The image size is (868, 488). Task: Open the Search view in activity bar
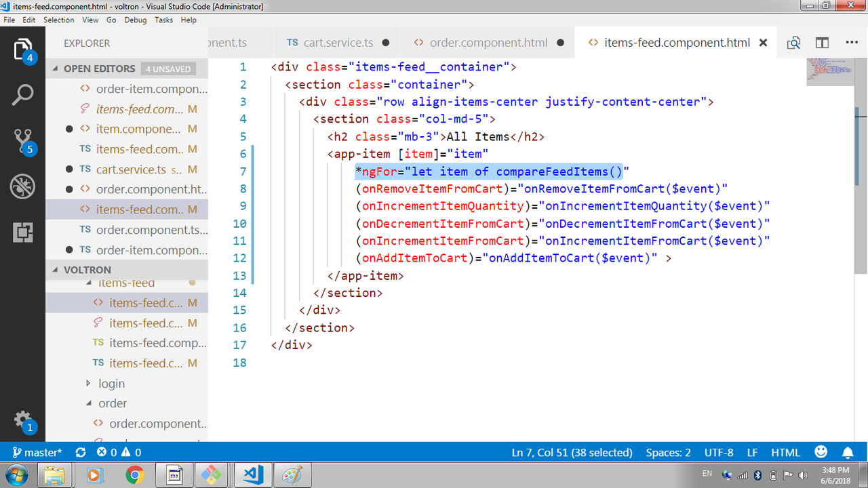click(22, 96)
